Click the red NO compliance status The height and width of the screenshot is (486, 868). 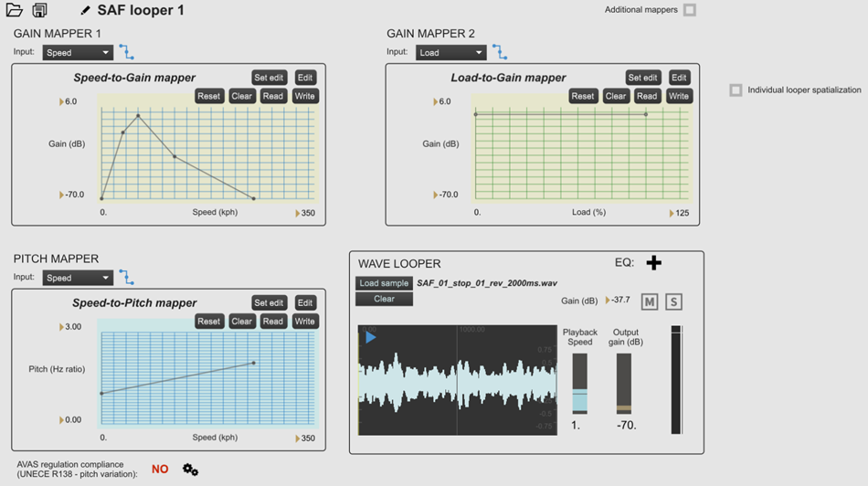[x=160, y=470]
